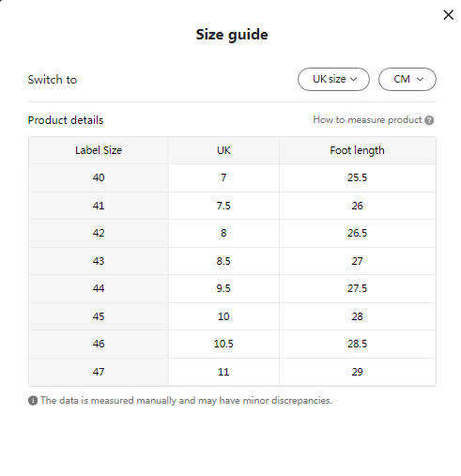Click the info icon beside the disclaimer
The width and height of the screenshot is (461, 476).
33,400
